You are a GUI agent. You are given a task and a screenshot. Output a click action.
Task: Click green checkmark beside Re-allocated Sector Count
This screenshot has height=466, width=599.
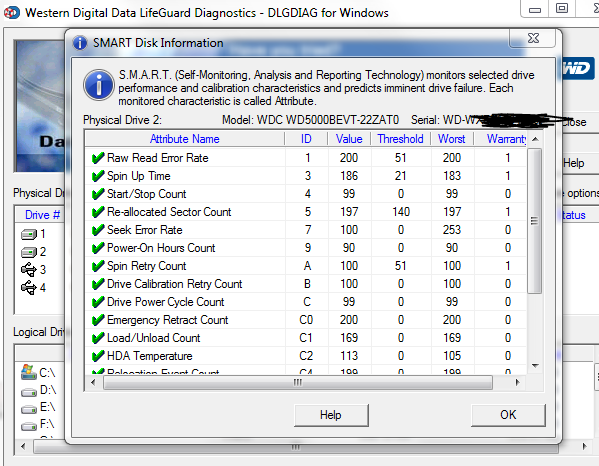[x=98, y=212]
